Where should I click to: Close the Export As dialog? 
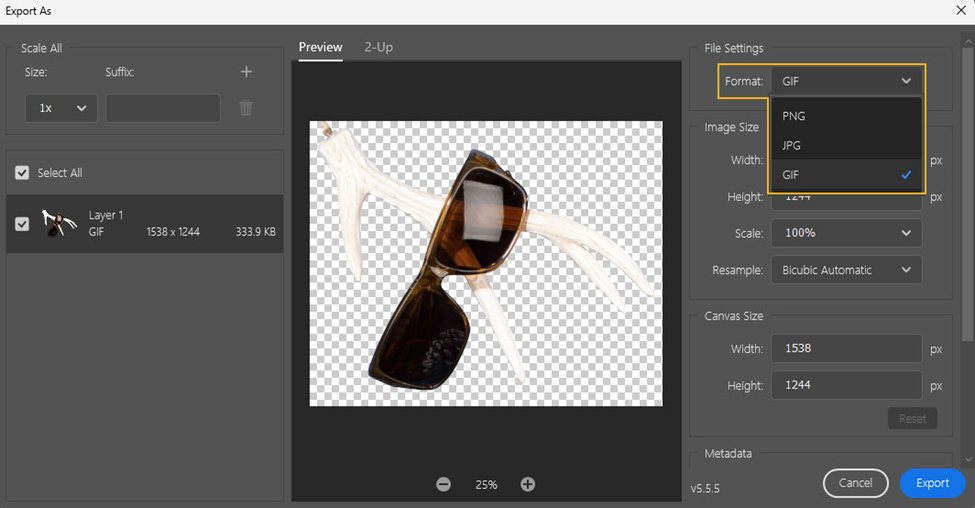click(961, 11)
